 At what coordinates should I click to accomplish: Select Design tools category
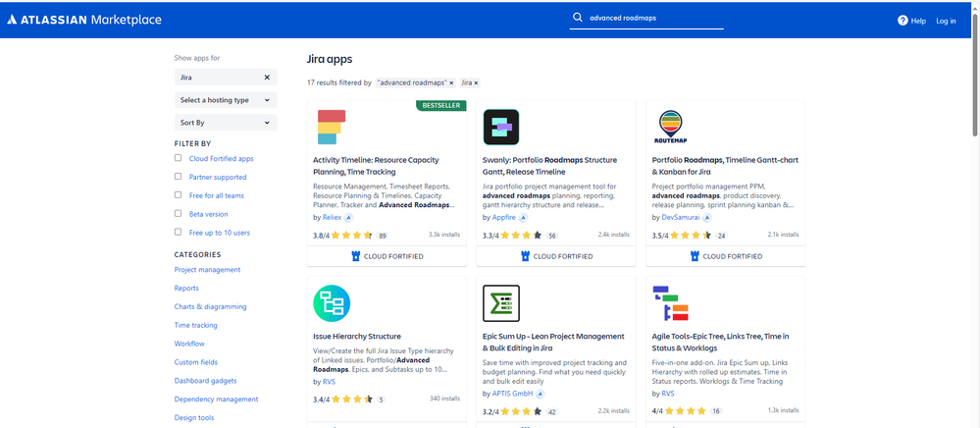tap(194, 417)
